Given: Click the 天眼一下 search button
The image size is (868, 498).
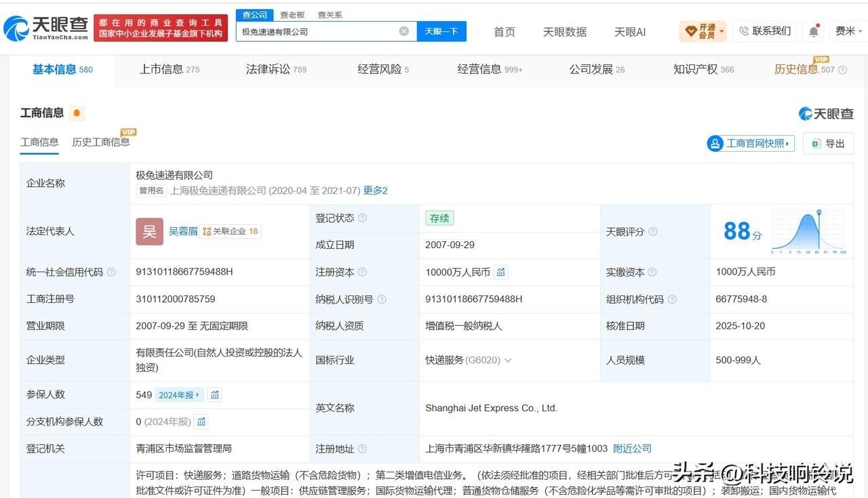Looking at the screenshot, I should tap(441, 31).
